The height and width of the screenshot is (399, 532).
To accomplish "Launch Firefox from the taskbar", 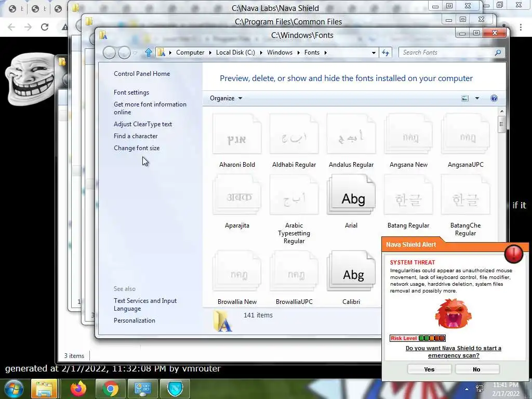I will click(x=78, y=389).
